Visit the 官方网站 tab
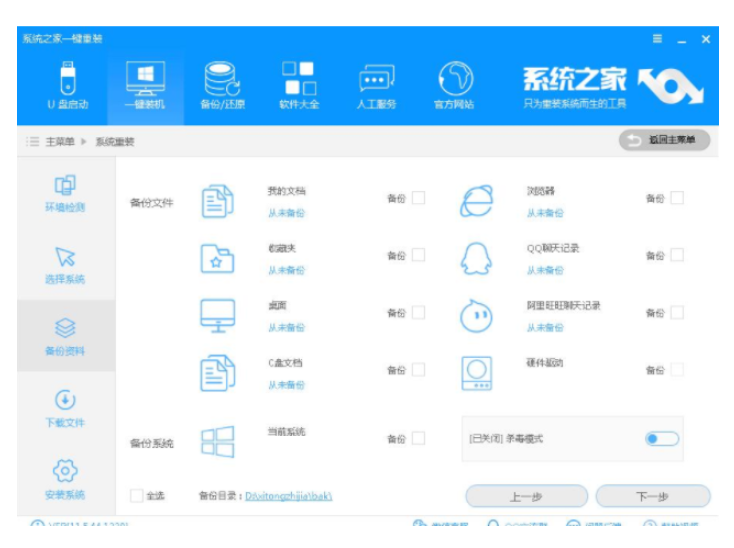Viewport: 734px width, 548px height. tap(454, 86)
